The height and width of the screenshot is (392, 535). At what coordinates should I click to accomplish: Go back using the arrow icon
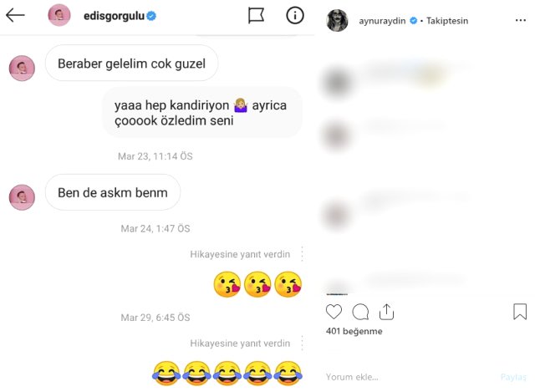click(15, 15)
